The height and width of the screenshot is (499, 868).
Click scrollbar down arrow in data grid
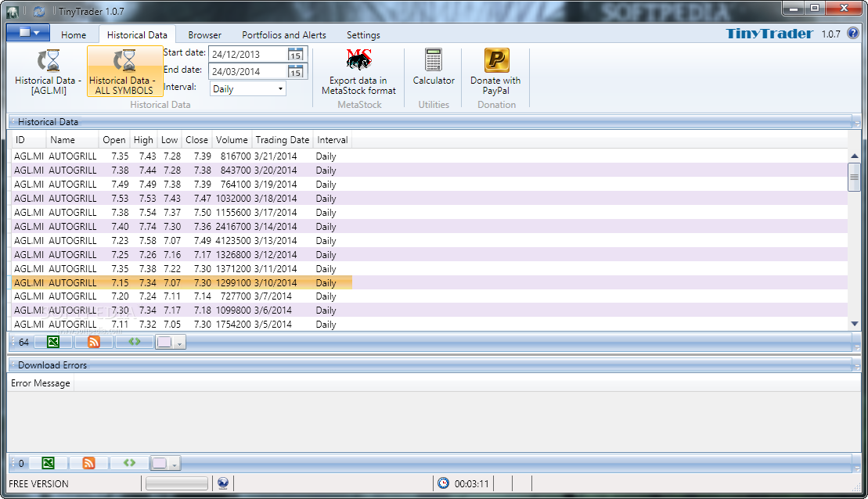[854, 324]
